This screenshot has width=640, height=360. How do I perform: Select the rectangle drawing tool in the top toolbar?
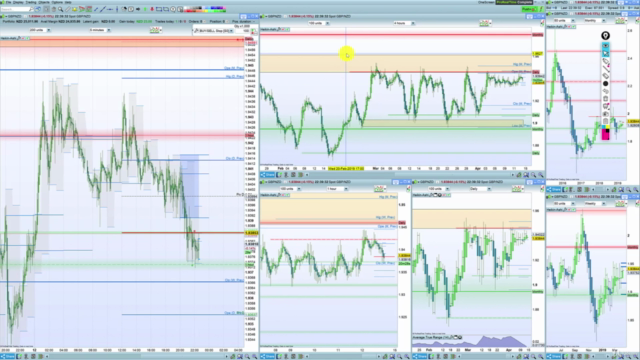tap(159, 9)
